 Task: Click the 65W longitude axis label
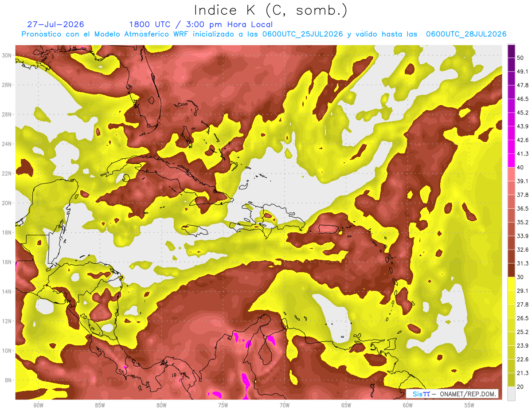[x=346, y=405]
